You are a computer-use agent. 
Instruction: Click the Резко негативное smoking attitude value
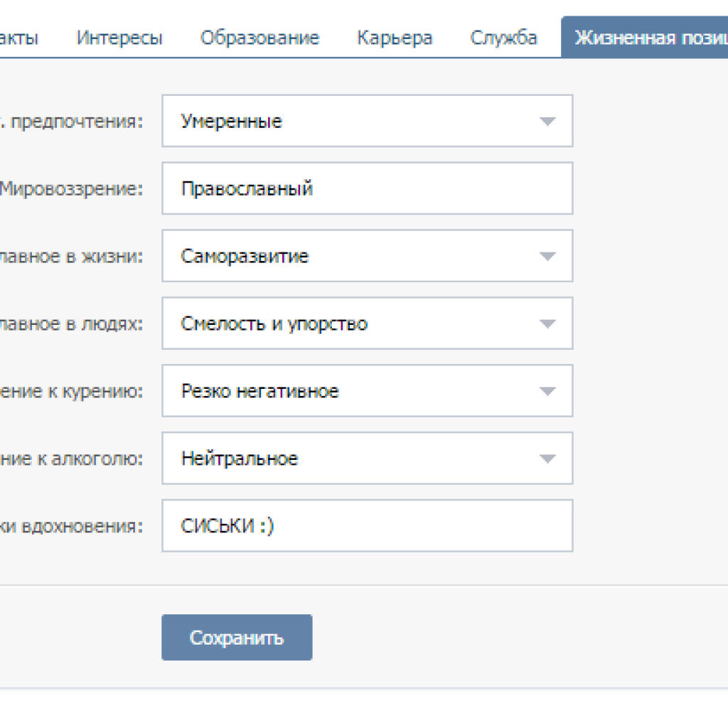click(x=260, y=392)
